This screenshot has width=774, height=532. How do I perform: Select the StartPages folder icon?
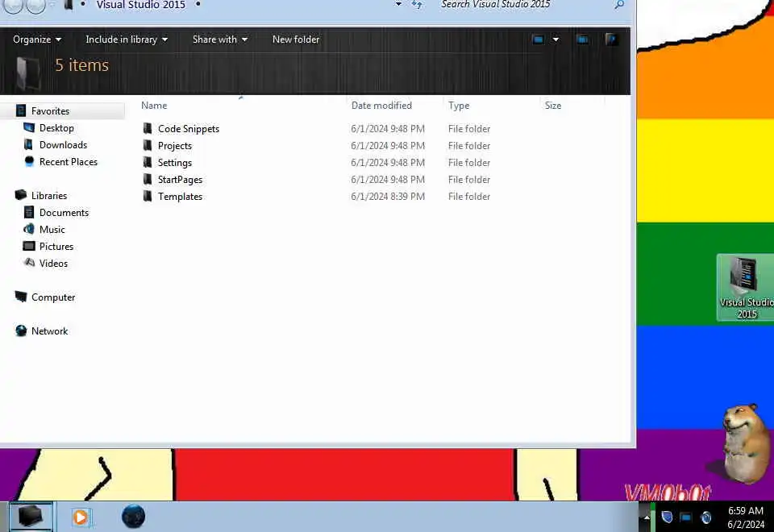coord(147,179)
